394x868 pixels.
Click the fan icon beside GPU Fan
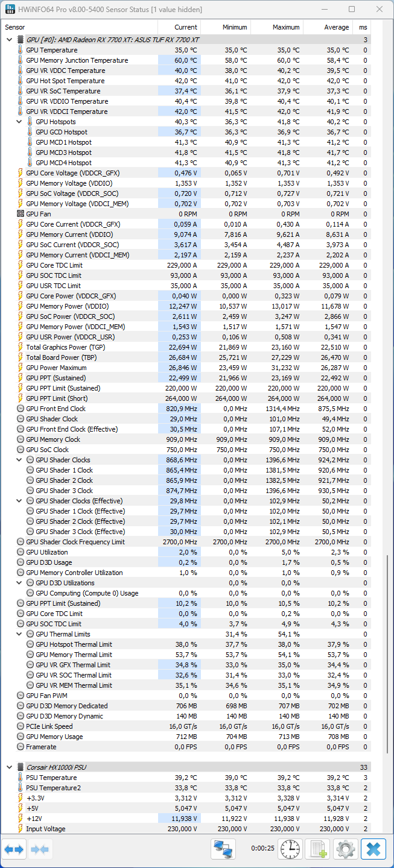click(x=21, y=214)
